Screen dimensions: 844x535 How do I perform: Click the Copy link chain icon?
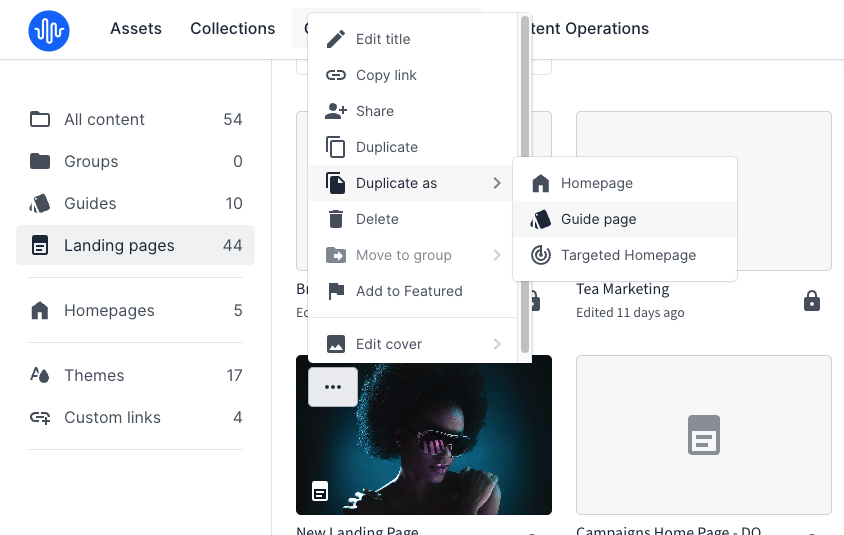[336, 75]
